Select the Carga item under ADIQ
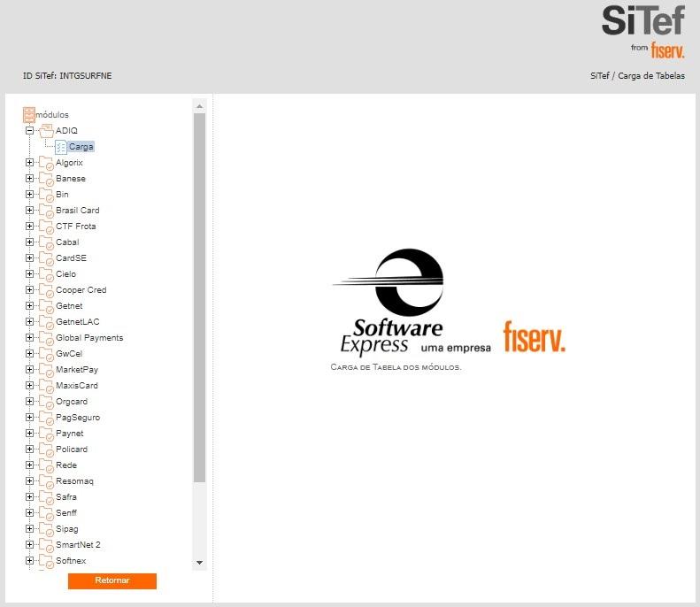The width and height of the screenshot is (700, 607). [x=81, y=147]
